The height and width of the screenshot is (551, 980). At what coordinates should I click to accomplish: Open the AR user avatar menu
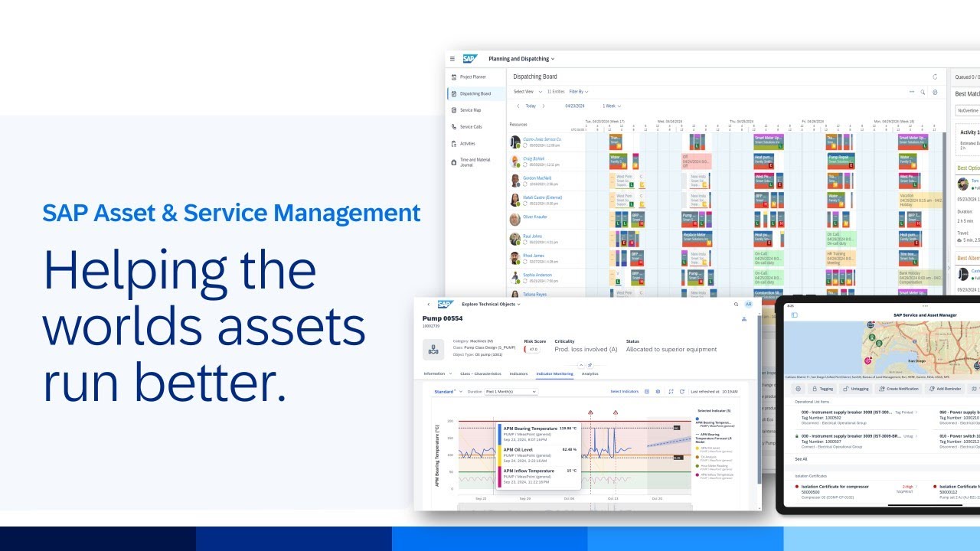click(748, 304)
